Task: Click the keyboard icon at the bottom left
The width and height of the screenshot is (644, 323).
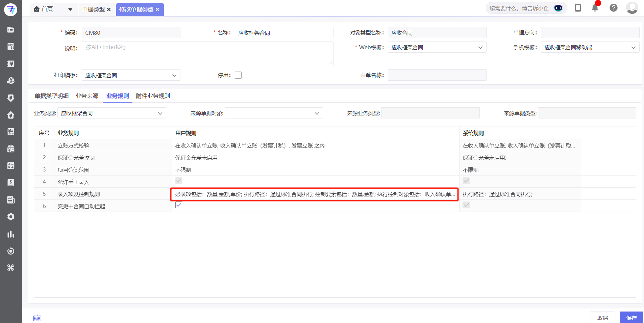Action: [37, 318]
